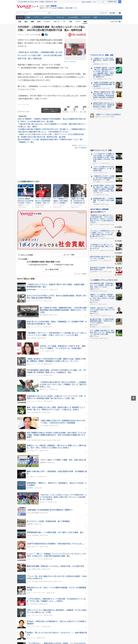The height and width of the screenshot is (644, 138).
Task: Open the comment count bubble showing 179
Action: coord(33,35)
